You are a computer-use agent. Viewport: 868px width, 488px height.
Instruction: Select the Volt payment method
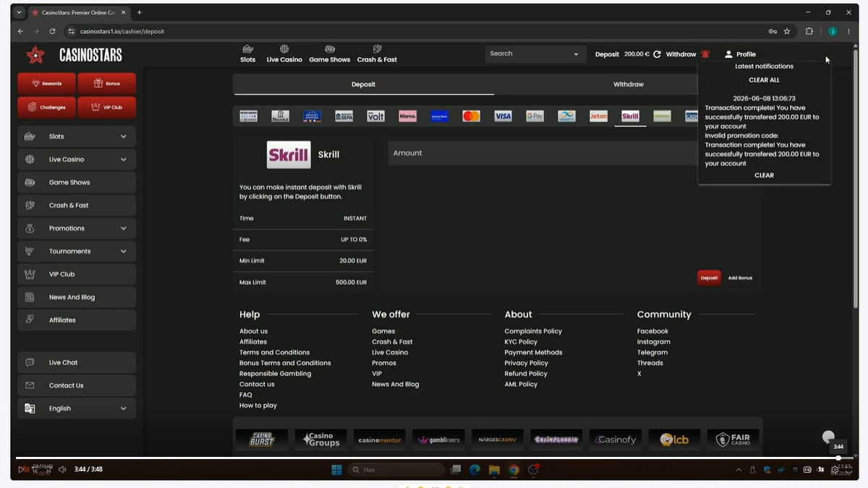375,116
